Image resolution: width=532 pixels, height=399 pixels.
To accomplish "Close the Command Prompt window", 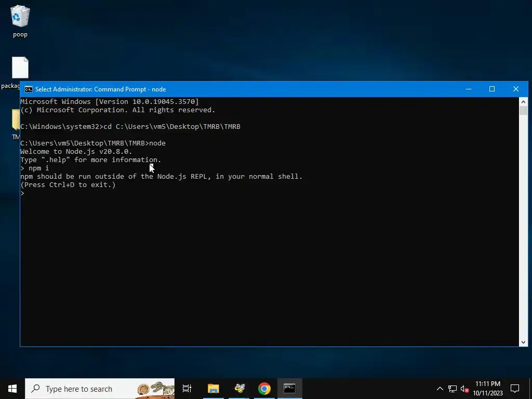I will [x=516, y=89].
